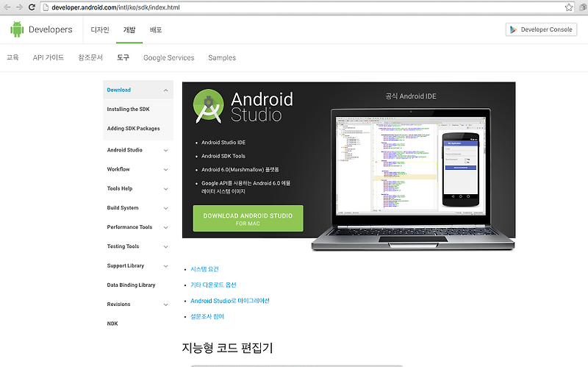Open the 시스템 요건 link
588x367 pixels.
point(204,269)
